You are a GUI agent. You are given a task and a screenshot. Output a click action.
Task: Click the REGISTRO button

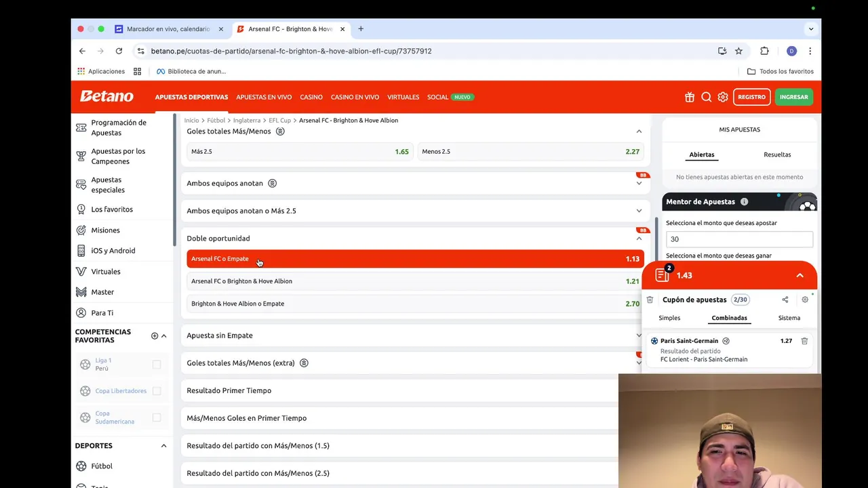(751, 97)
